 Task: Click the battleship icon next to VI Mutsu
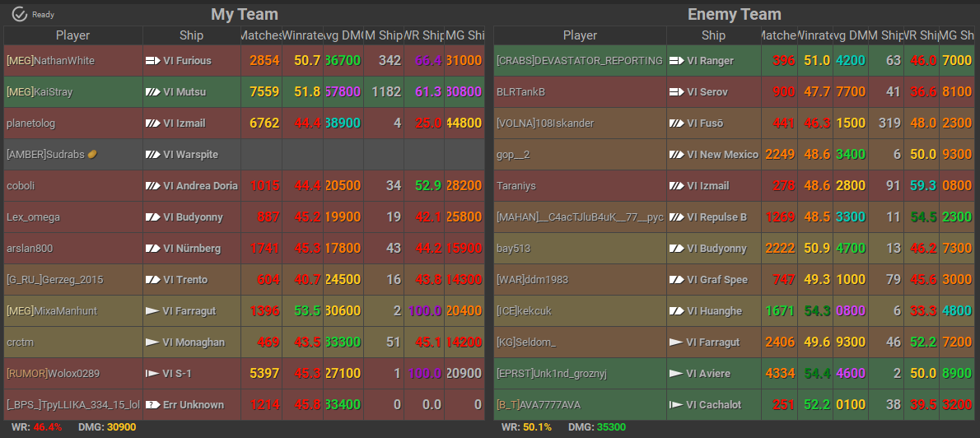click(152, 92)
